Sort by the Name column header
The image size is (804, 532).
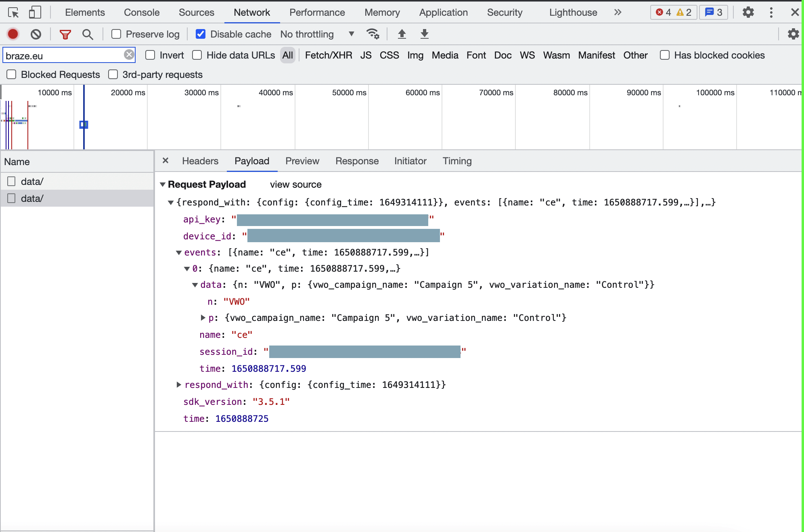(77, 162)
